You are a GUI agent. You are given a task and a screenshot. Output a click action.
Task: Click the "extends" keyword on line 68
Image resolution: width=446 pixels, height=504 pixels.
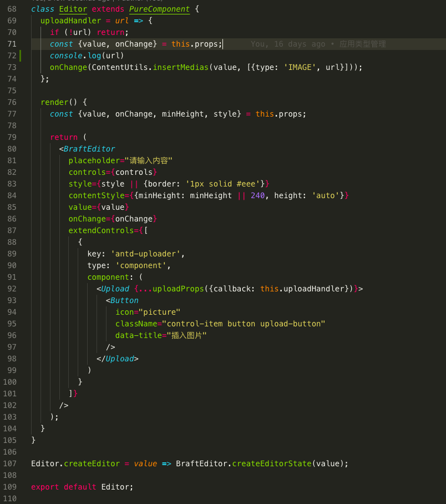click(108, 9)
